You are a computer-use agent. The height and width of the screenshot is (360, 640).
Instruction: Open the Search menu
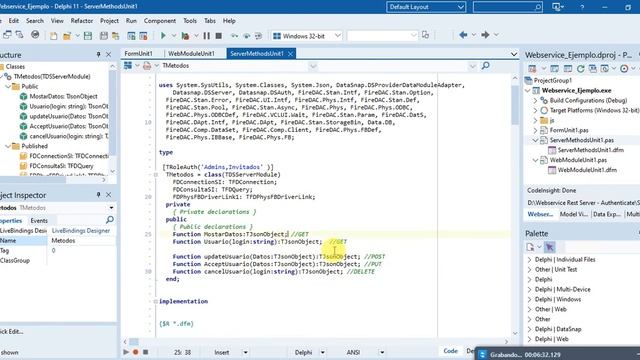pyautogui.click(x=35, y=21)
